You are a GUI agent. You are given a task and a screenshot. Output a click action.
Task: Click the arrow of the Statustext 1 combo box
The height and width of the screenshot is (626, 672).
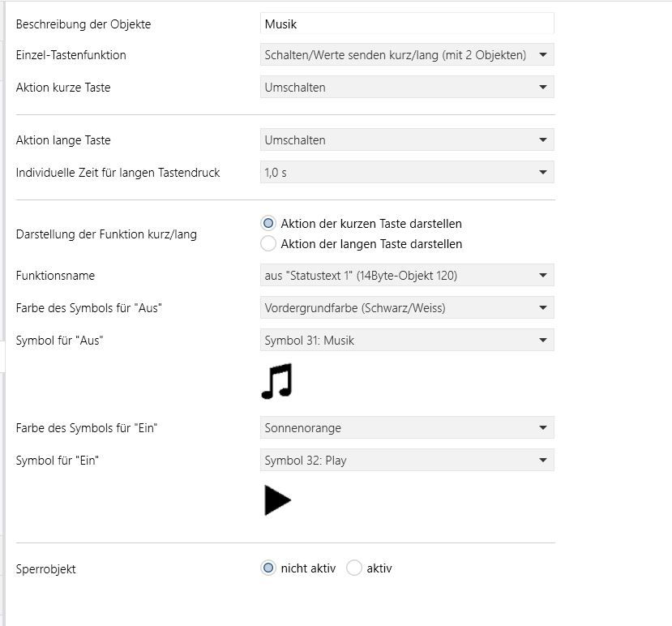click(543, 275)
